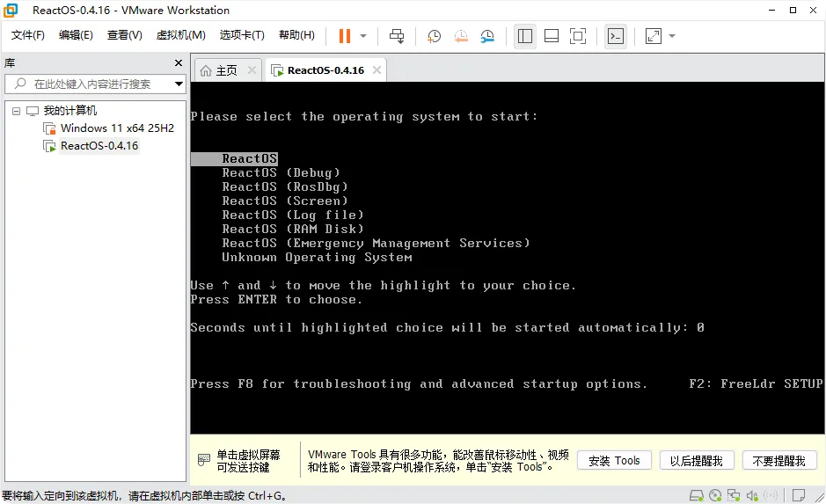Click the running ReactOS-0.4.16 VM tree icon

click(49, 146)
